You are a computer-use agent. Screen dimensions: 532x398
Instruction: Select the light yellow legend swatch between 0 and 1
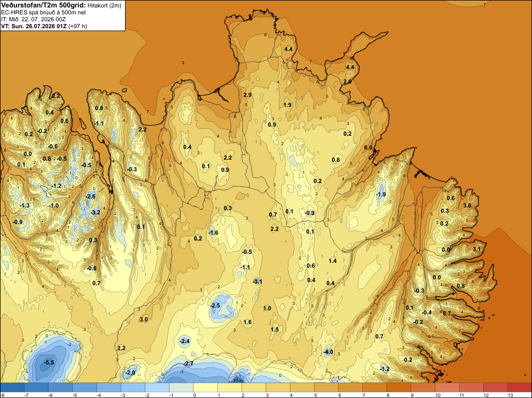point(205,387)
